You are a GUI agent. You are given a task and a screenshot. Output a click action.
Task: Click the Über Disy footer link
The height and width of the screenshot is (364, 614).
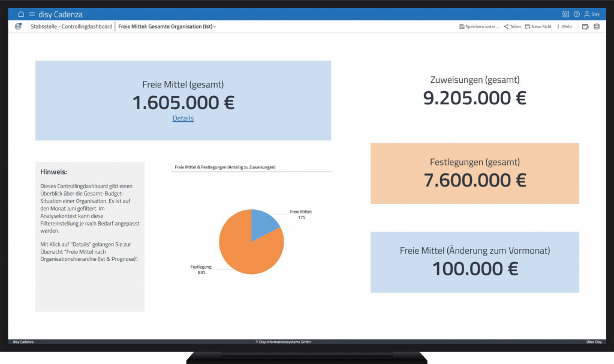tap(594, 342)
